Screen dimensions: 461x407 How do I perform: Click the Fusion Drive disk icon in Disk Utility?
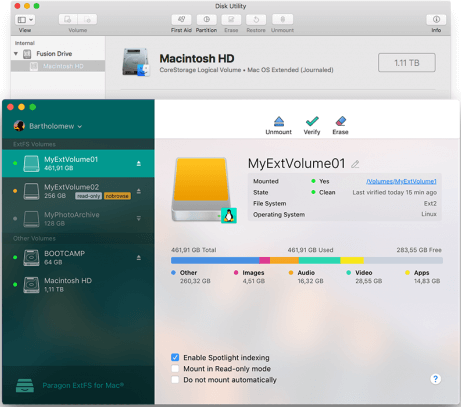pyautogui.click(x=27, y=54)
